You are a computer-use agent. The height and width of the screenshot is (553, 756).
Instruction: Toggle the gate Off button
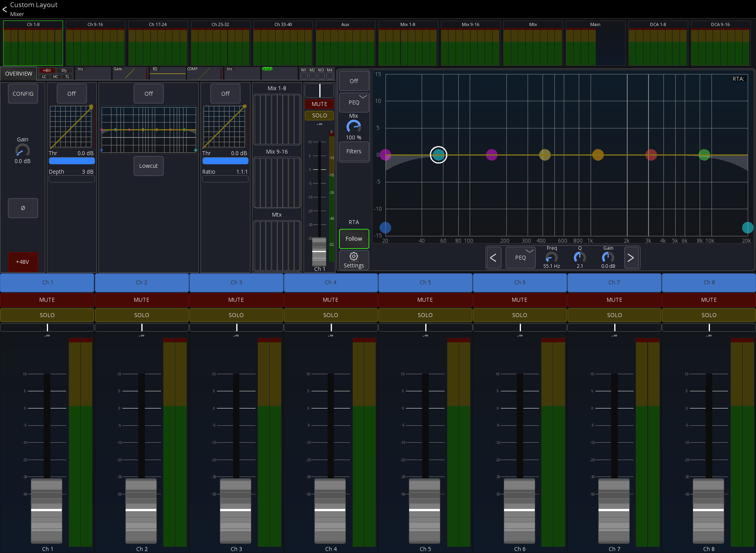click(71, 94)
